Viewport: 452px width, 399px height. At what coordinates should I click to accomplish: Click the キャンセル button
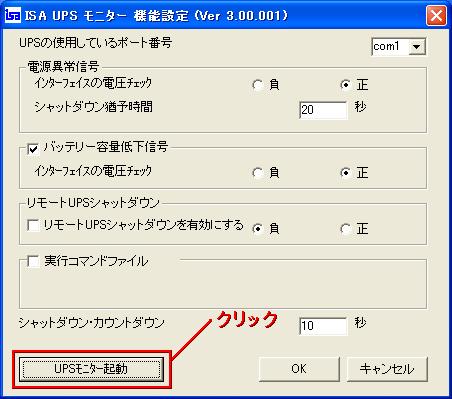(387, 369)
